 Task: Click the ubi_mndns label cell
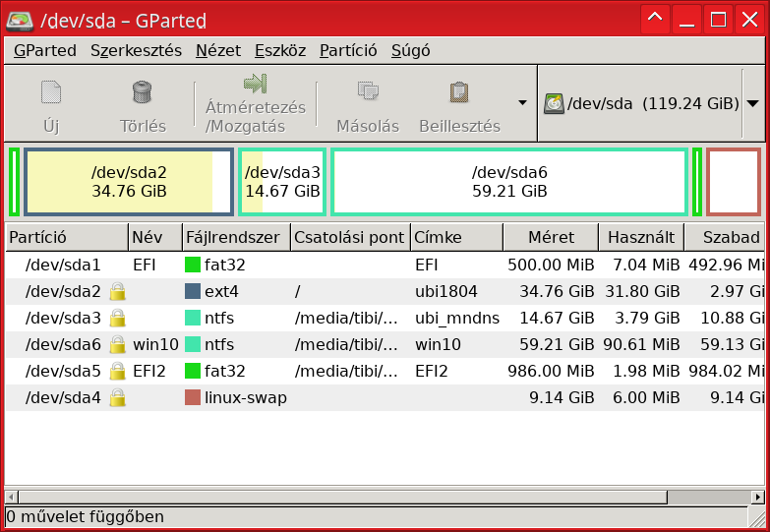point(457,319)
